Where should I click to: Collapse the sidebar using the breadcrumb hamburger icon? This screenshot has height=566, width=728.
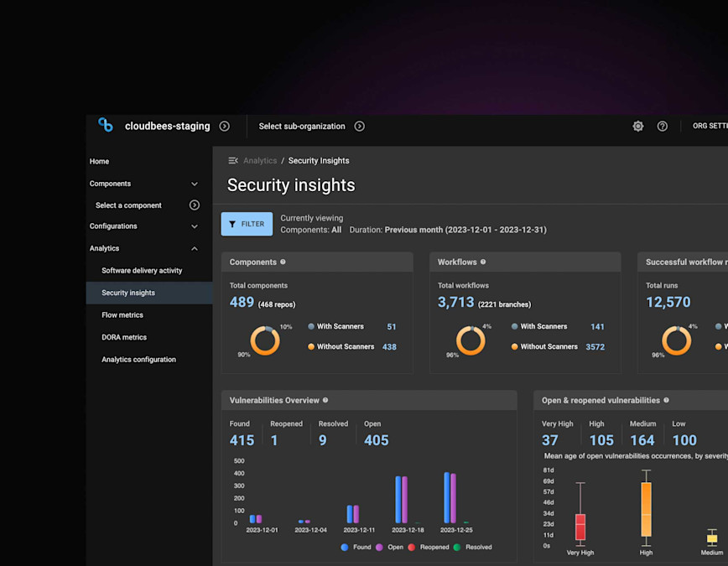[231, 160]
